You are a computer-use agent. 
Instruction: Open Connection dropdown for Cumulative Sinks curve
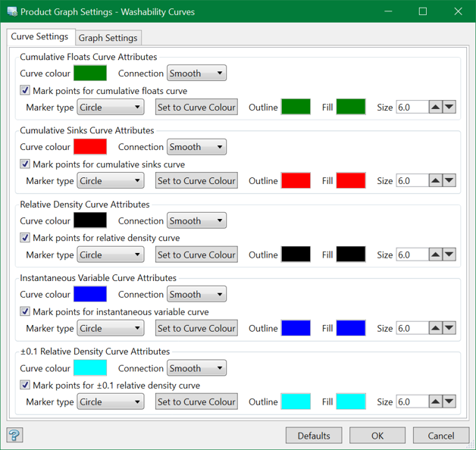pyautogui.click(x=197, y=147)
